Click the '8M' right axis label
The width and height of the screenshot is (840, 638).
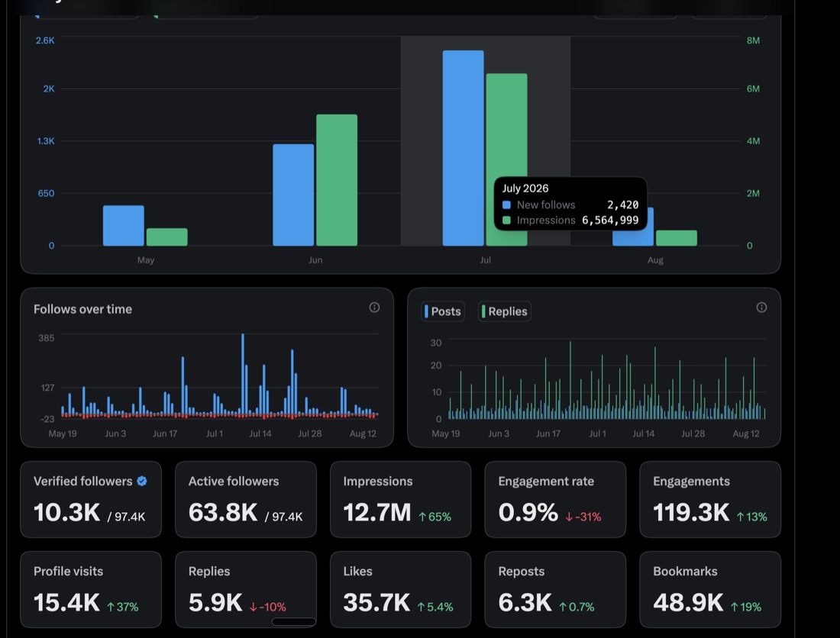[753, 40]
